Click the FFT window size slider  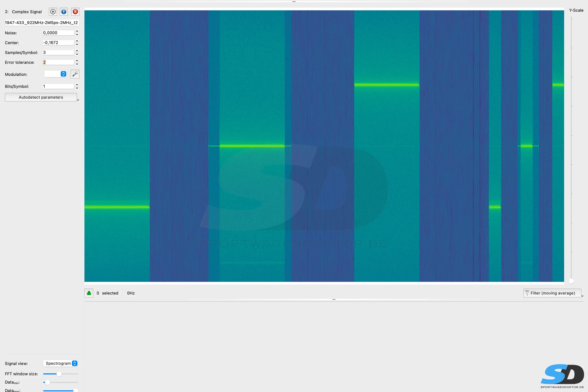point(59,374)
